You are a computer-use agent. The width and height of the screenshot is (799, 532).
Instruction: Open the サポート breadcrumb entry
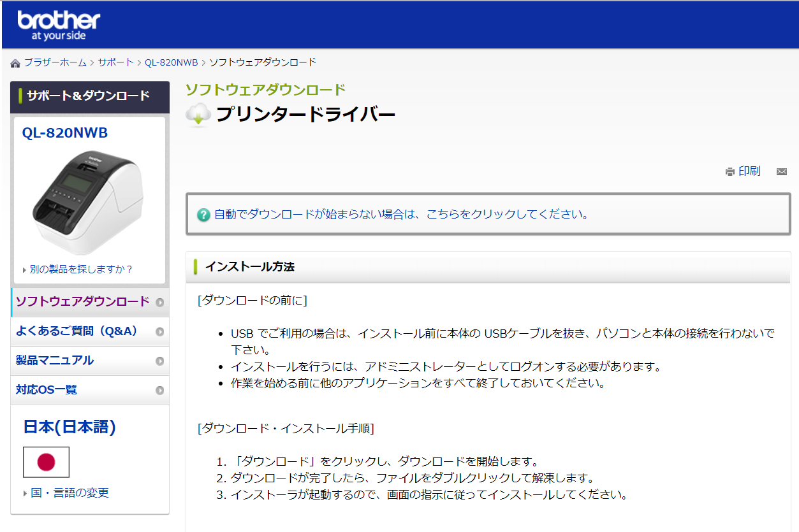pyautogui.click(x=115, y=62)
